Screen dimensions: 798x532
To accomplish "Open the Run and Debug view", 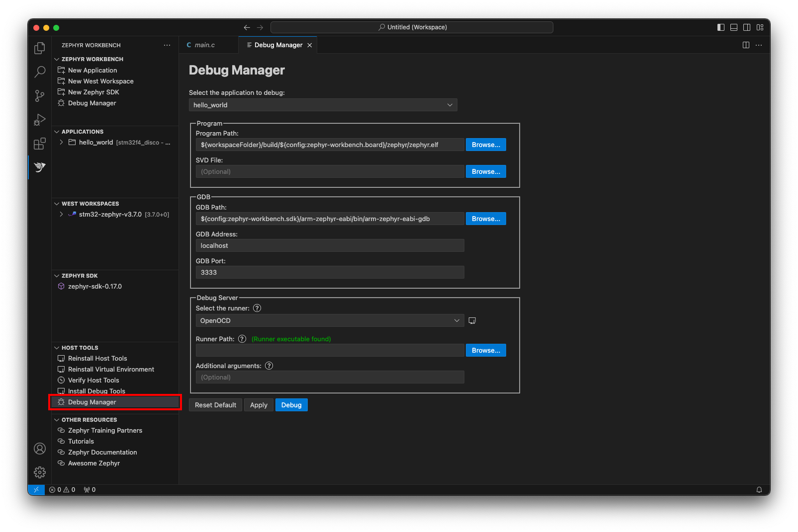I will [39, 120].
